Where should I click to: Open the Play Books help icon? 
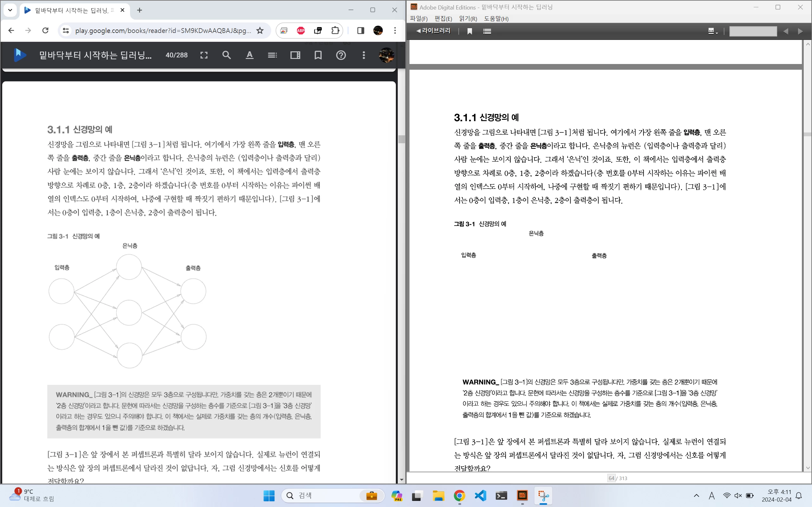[341, 55]
